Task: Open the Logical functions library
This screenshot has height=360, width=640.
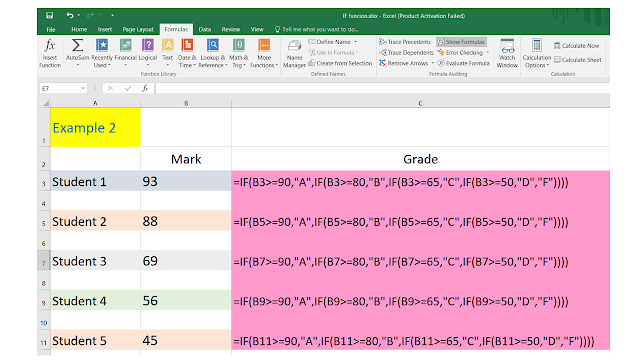Action: tap(148, 53)
